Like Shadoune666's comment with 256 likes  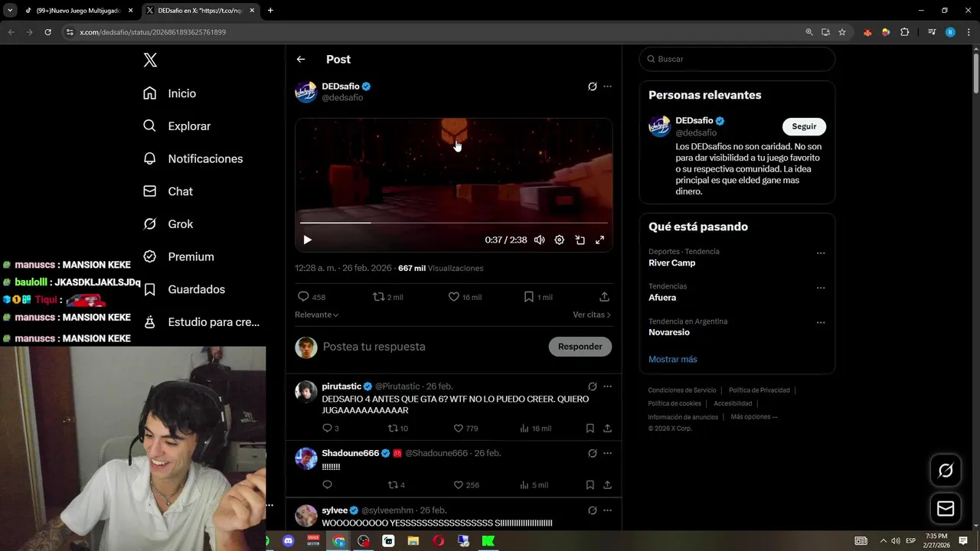click(466, 485)
